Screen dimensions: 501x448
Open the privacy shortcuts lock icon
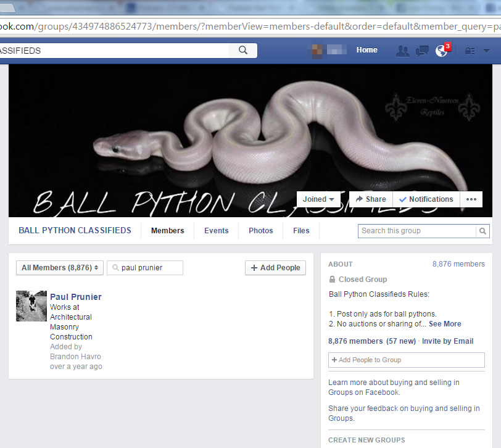coord(470,51)
